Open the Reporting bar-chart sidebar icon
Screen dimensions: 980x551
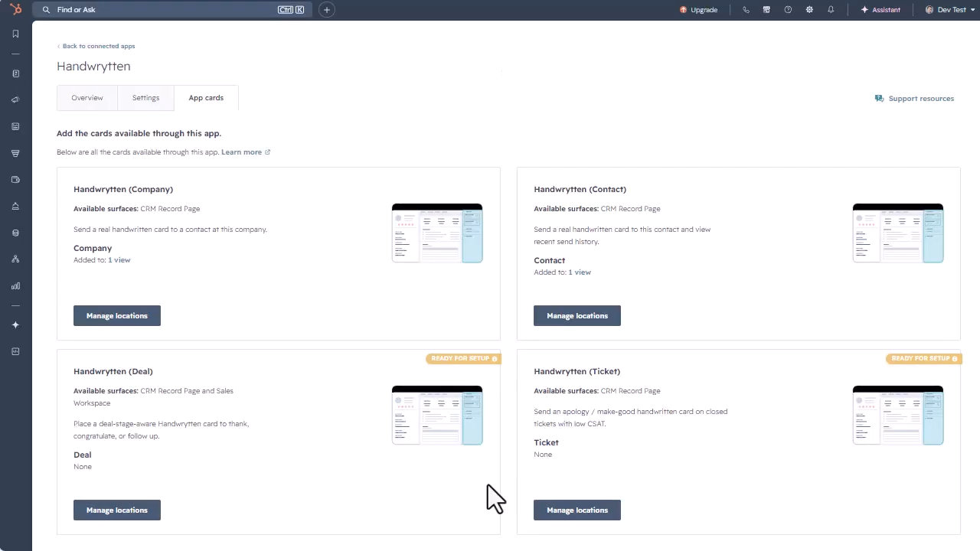15,286
